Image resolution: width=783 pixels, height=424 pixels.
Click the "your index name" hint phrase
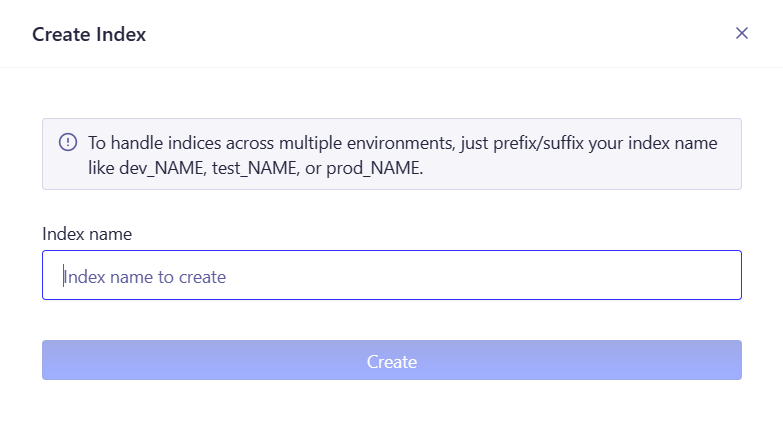(653, 143)
